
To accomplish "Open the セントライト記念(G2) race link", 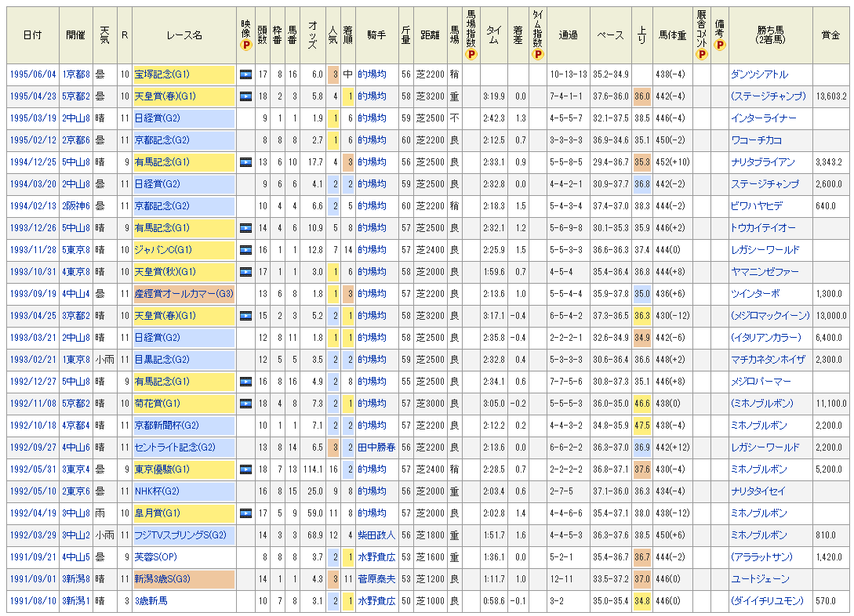I will coord(176,448).
